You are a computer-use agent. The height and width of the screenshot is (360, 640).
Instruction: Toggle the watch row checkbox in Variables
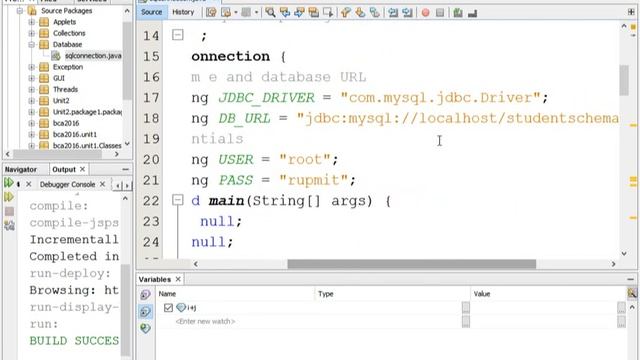pos(168,308)
